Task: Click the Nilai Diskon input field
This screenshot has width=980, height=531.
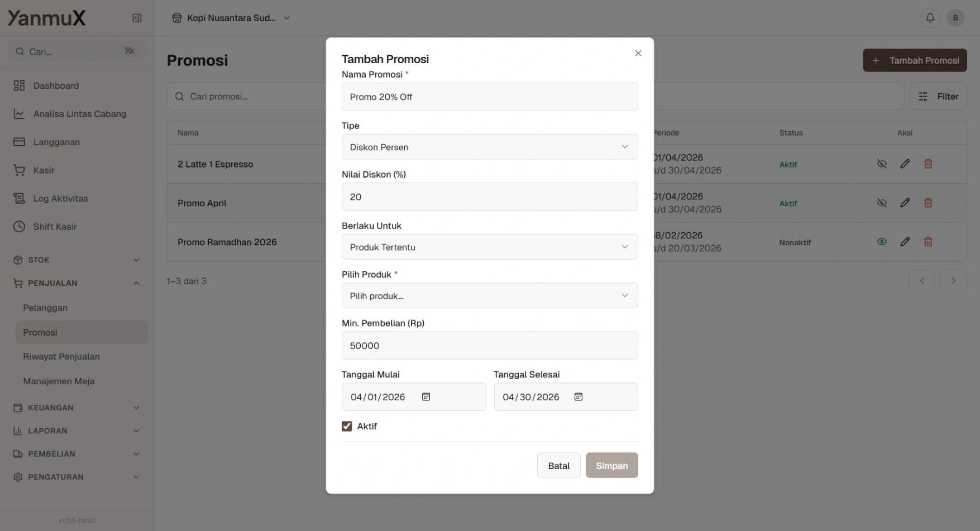Action: tap(489, 197)
